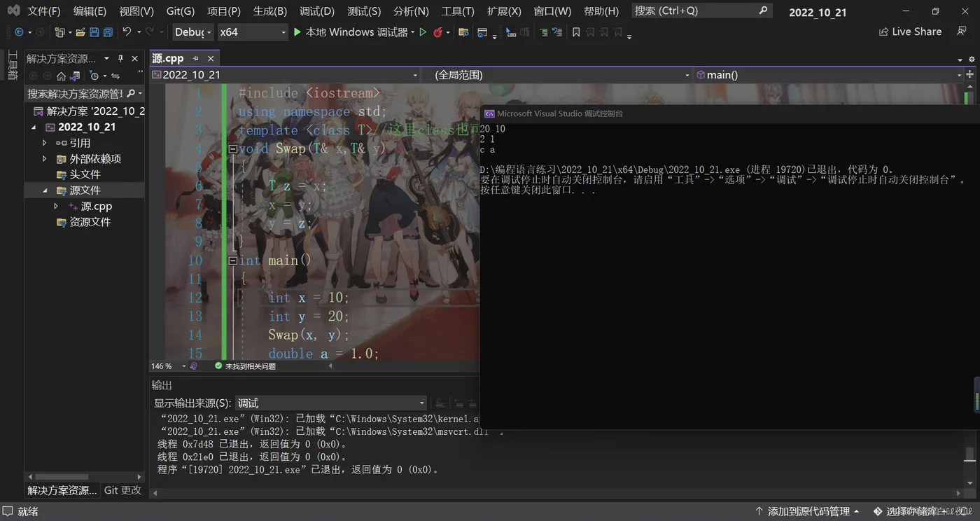Switch to the Git 更改 tab
Image resolution: width=980 pixels, height=521 pixels.
pyautogui.click(x=123, y=490)
